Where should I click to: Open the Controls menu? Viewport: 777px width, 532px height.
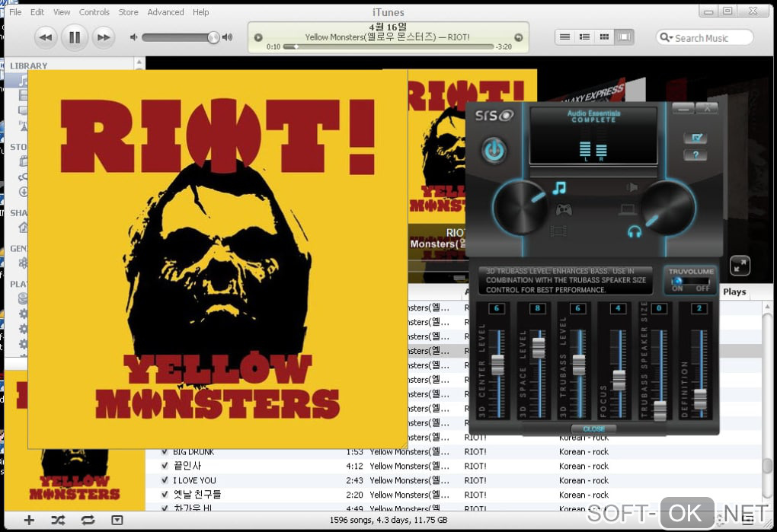pyautogui.click(x=94, y=12)
